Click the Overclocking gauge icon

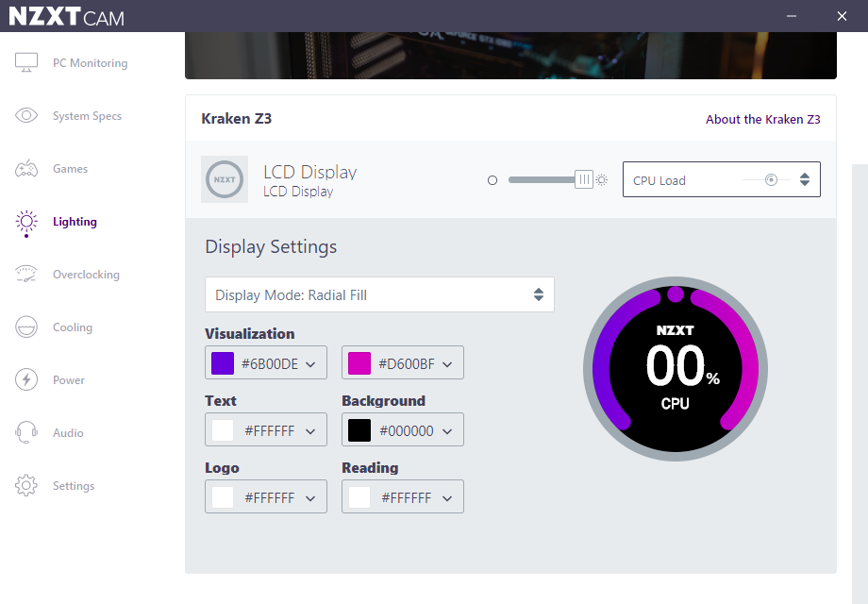pos(26,274)
